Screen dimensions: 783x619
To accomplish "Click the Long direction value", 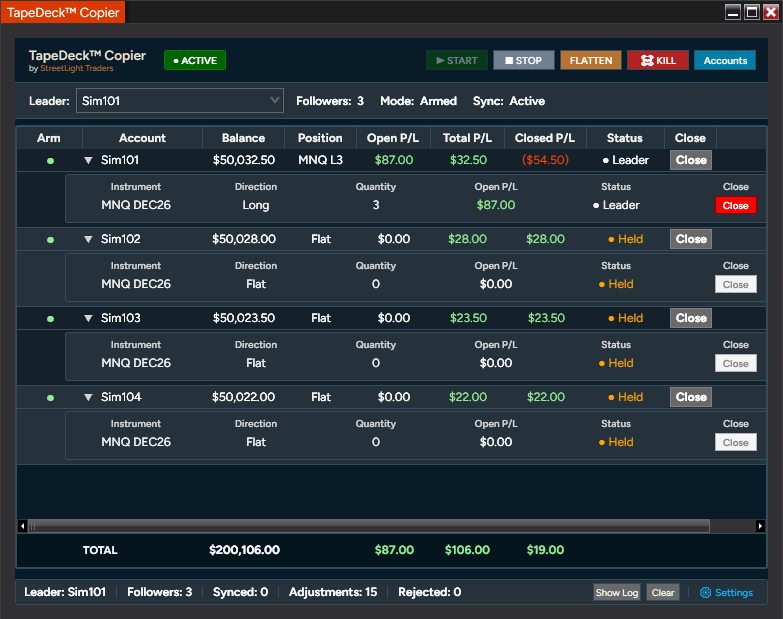I will (256, 205).
